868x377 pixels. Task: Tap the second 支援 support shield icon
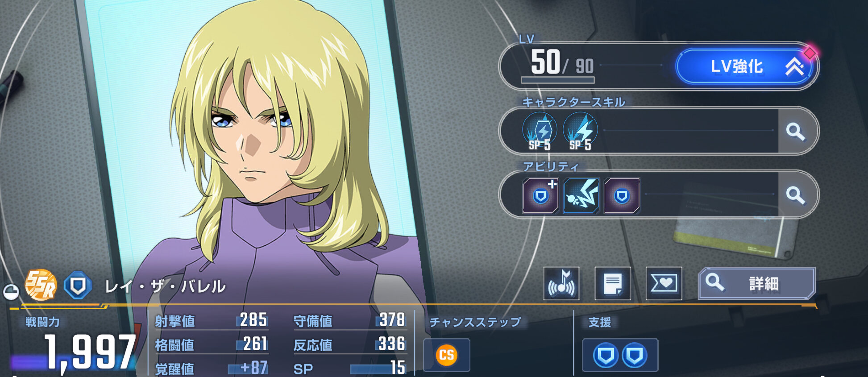tap(634, 356)
